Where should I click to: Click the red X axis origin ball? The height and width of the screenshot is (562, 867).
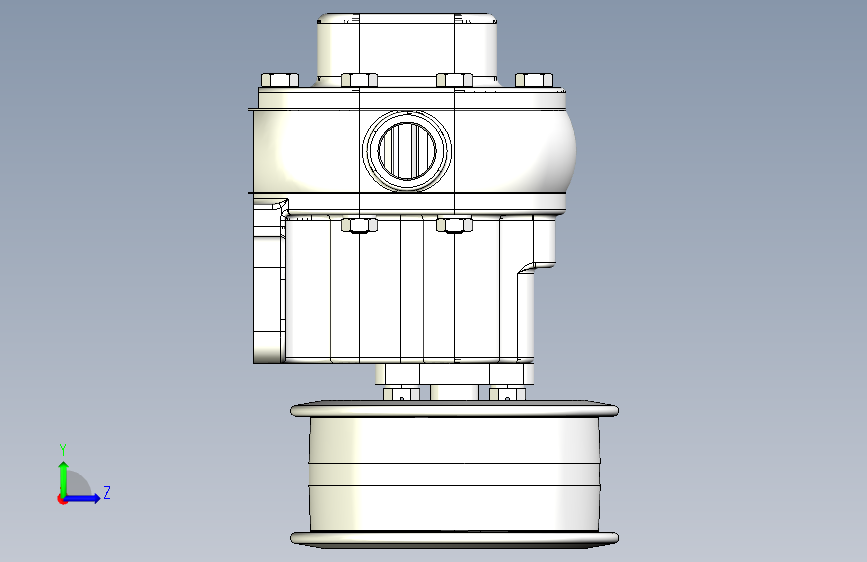[x=62, y=499]
